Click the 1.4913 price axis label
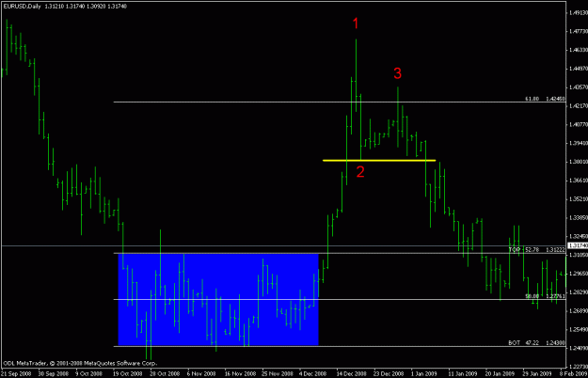This screenshot has height=378, width=588. 579,13
